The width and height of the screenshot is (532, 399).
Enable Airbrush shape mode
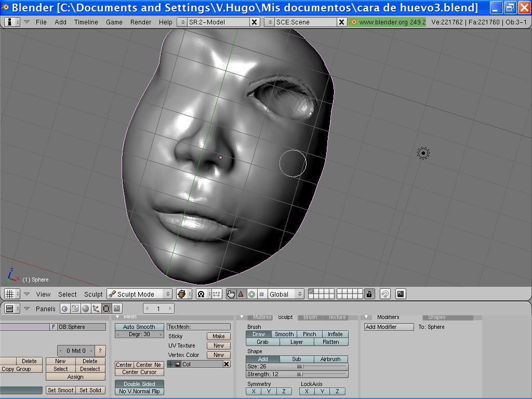(x=330, y=359)
